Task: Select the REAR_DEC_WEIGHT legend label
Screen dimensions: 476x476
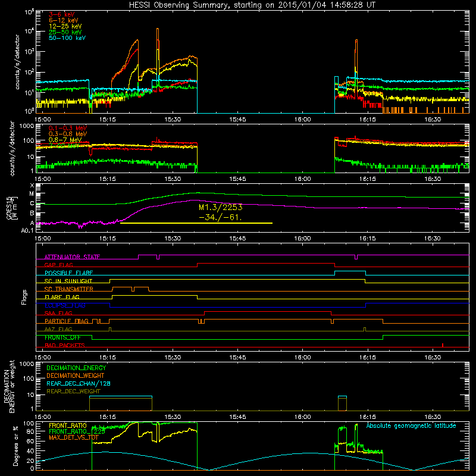Action: pyautogui.click(x=73, y=392)
